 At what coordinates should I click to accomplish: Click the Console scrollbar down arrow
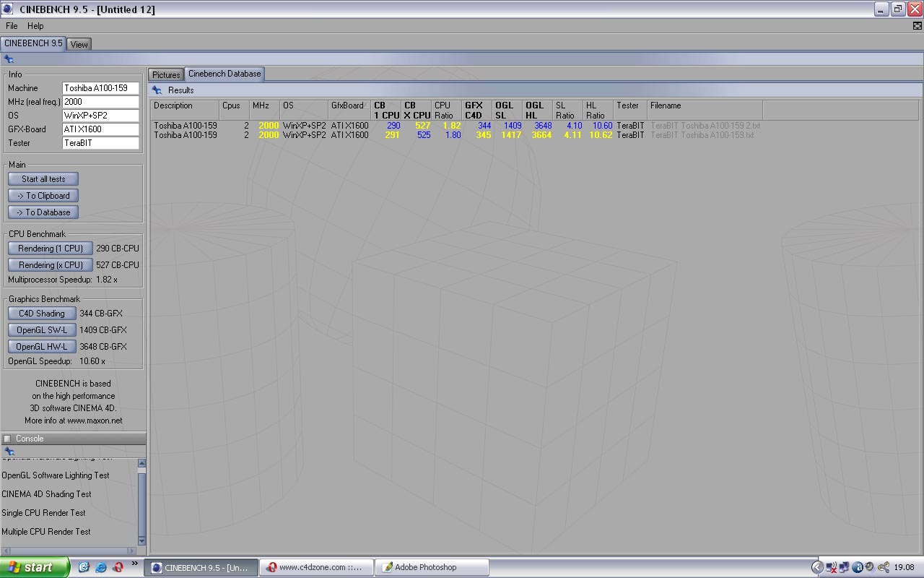point(141,540)
